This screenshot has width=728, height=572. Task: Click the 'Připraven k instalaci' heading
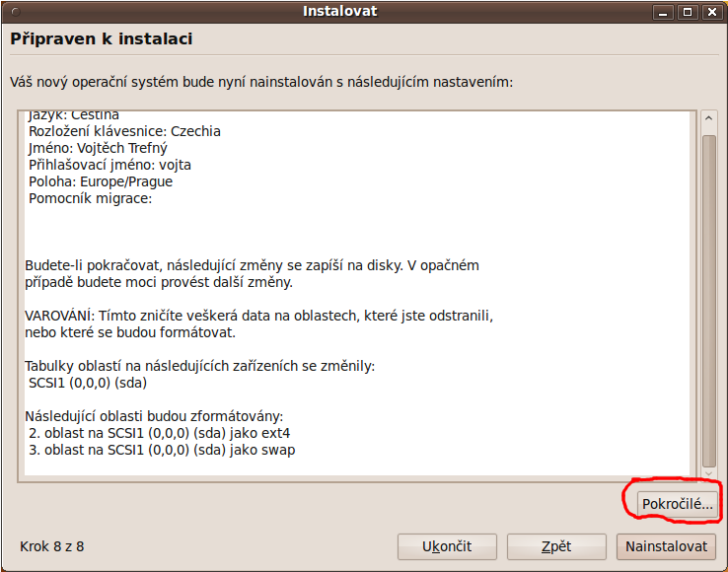click(x=102, y=38)
